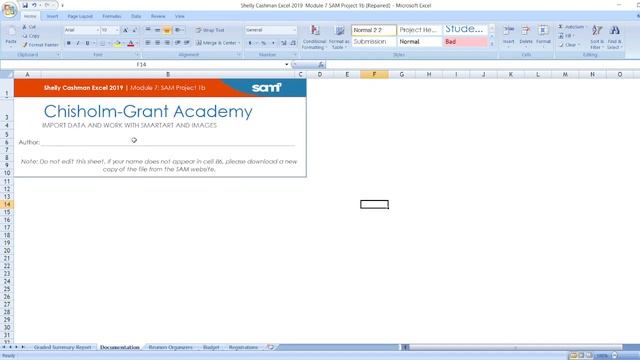Open Format as Table gallery
640x360 pixels.
(339, 37)
